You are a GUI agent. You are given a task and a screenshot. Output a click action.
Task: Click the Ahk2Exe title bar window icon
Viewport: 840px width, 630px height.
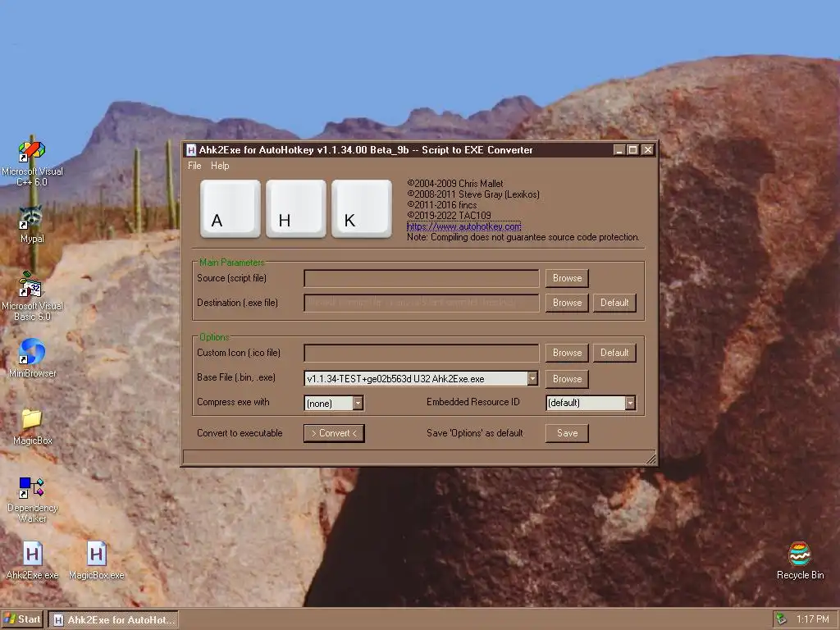tap(190, 150)
